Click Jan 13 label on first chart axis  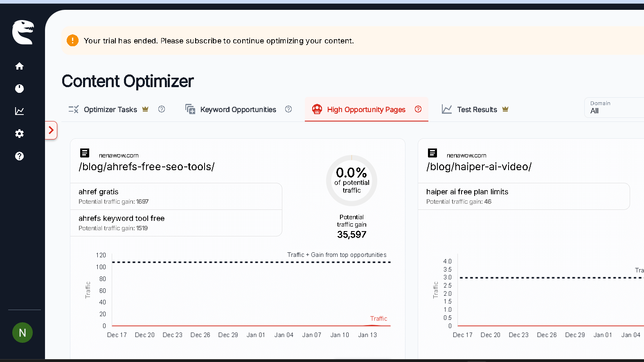(367, 335)
